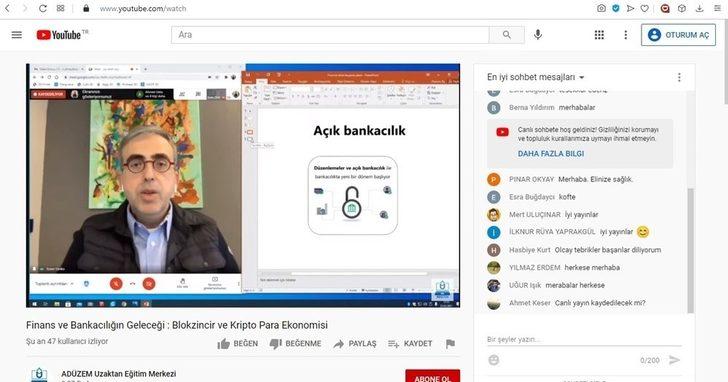The height and width of the screenshot is (382, 728).
Task: Expand the En iyi sohbet mesajları dropdown
Action: [x=535, y=77]
